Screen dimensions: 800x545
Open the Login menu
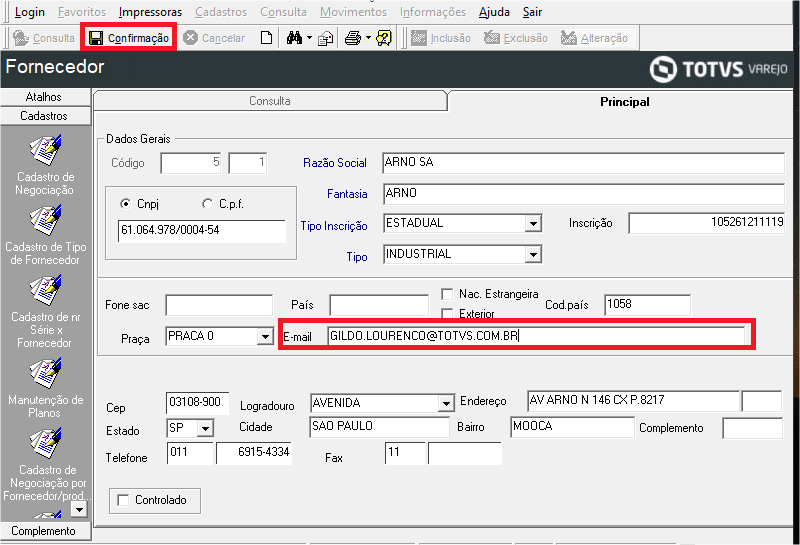point(30,12)
